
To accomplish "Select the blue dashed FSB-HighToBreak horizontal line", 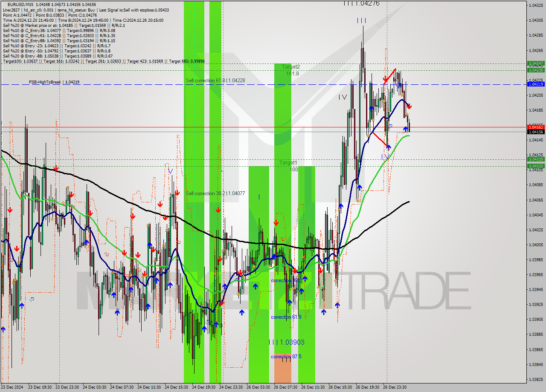I will click(264, 84).
